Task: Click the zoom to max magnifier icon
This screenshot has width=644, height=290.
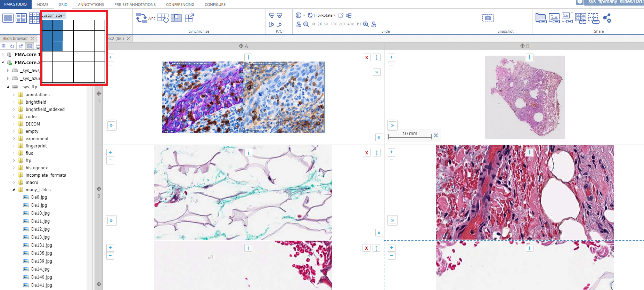Action: coord(374,24)
